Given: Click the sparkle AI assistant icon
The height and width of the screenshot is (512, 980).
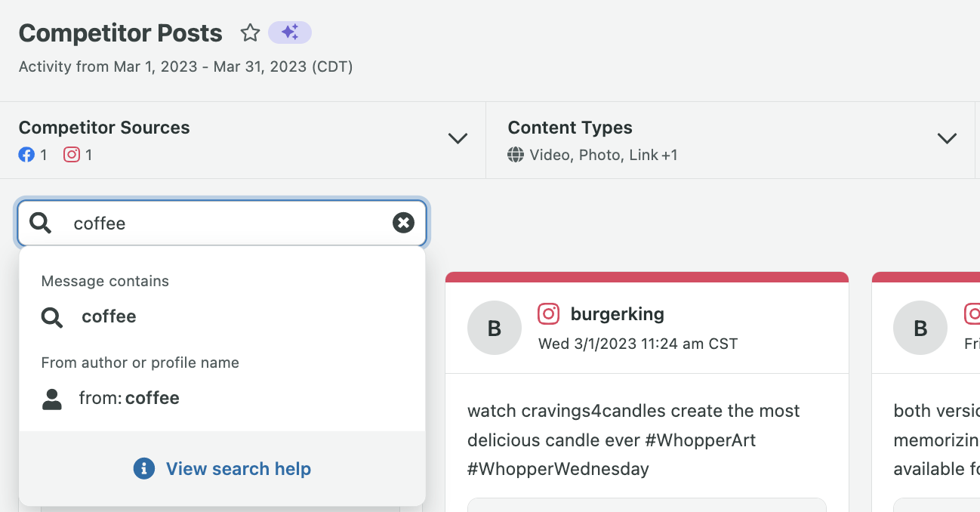Looking at the screenshot, I should pos(290,32).
